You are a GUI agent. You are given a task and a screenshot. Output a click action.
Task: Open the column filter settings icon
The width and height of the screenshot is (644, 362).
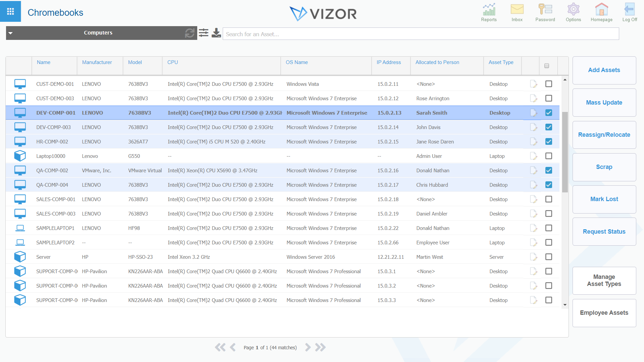click(204, 33)
